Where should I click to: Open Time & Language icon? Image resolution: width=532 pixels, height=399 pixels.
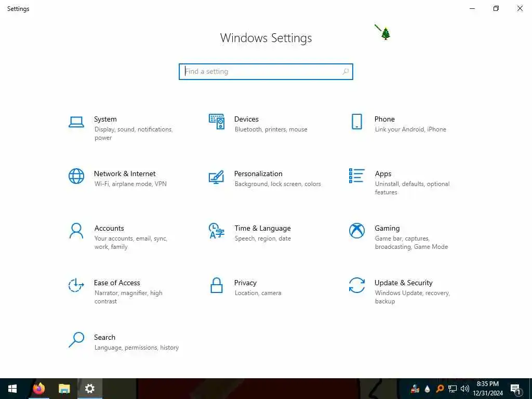pos(217,231)
